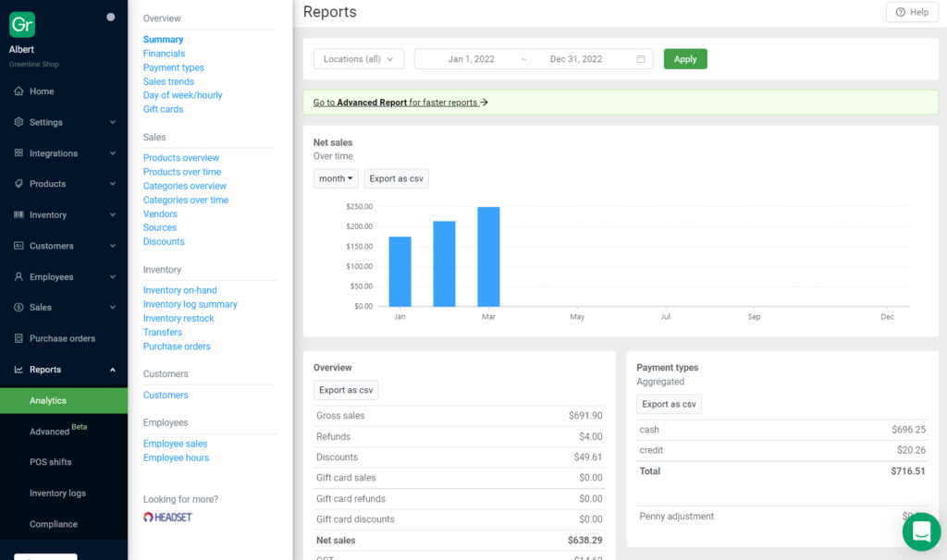Click the Reports chart icon

tap(18, 370)
